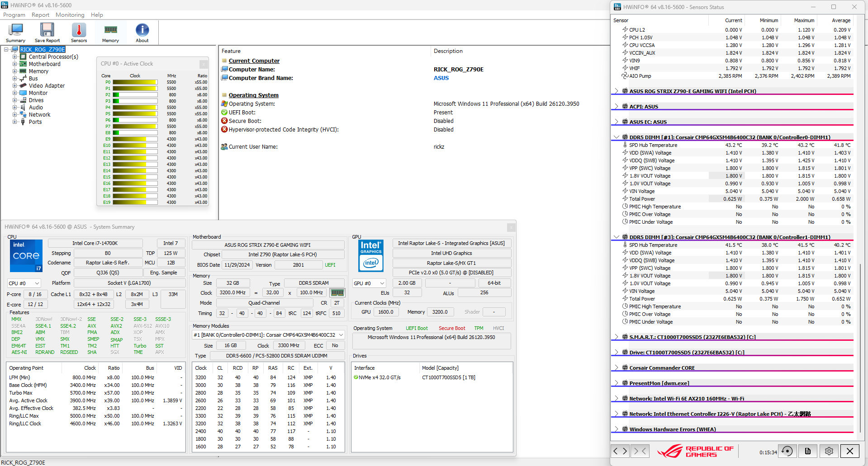Viewport: 868px width, 466px height.
Task: Open the About info icon
Action: tap(142, 33)
